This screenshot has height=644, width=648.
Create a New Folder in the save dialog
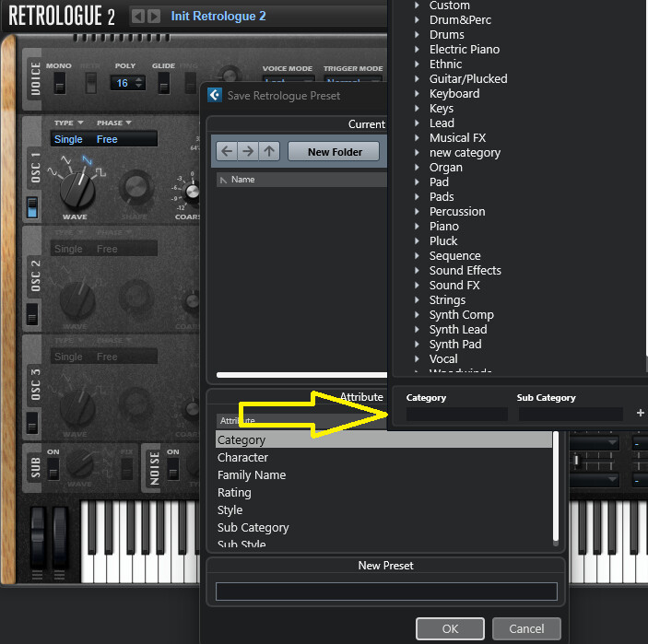[x=335, y=152]
